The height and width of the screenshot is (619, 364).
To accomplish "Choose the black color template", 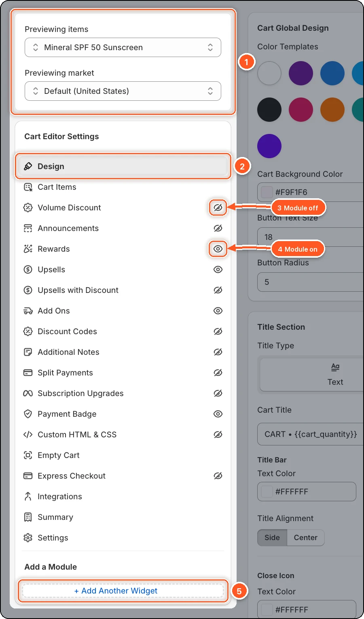I will pos(269,110).
